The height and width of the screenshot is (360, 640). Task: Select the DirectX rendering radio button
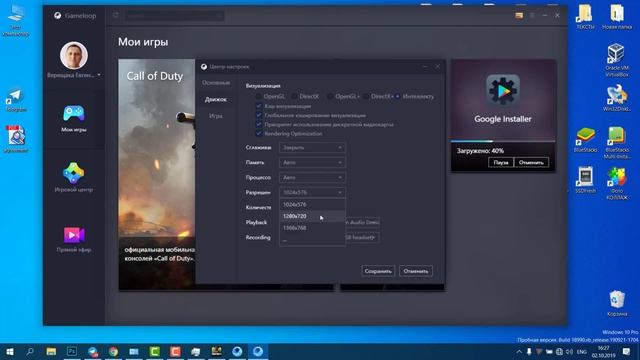tap(294, 96)
